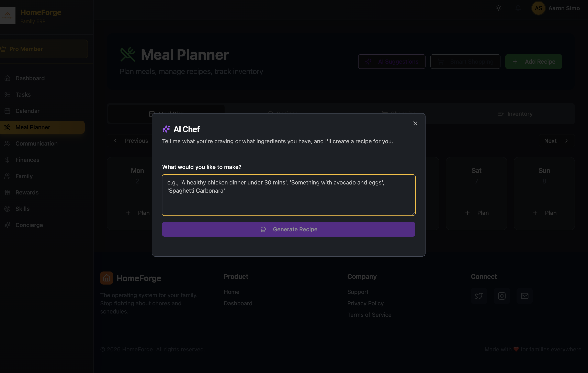This screenshot has height=373, width=588.
Task: Go to the Previous week
Action: tap(131, 141)
